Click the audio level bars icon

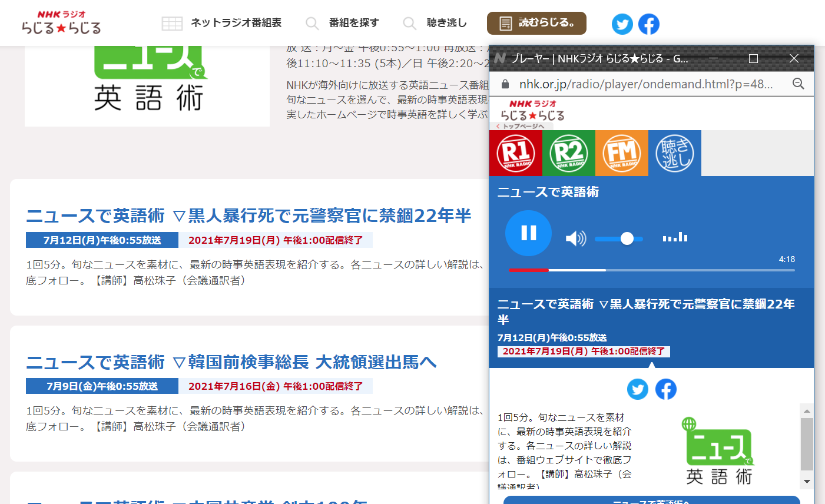click(675, 237)
